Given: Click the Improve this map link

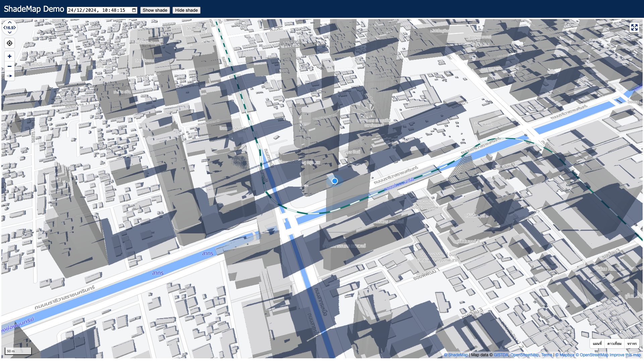Looking at the screenshot, I should pyautogui.click(x=625, y=355).
